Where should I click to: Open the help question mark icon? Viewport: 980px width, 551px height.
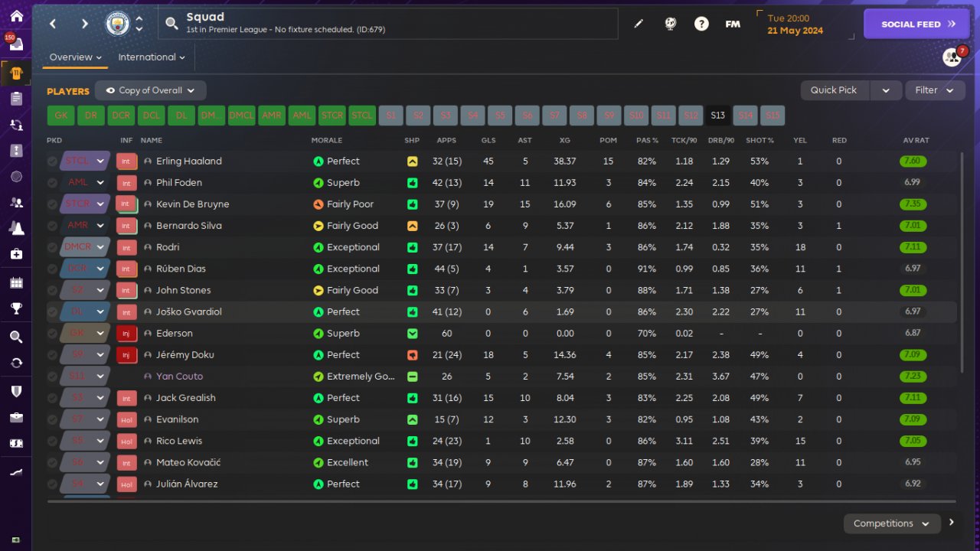701,24
